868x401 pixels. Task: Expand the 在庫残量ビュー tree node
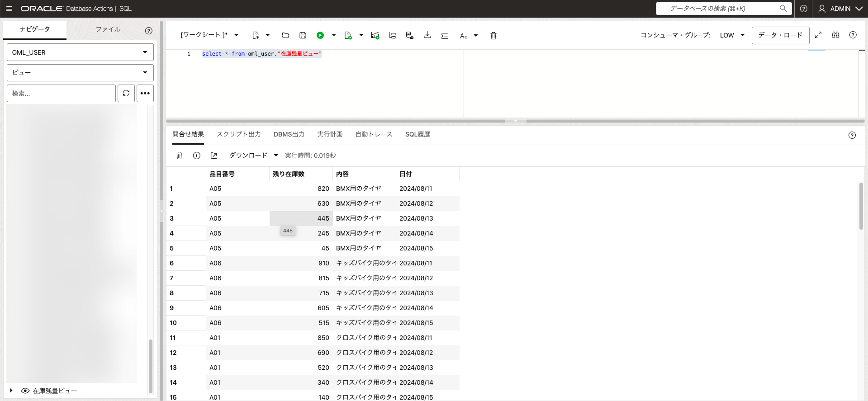coord(11,391)
